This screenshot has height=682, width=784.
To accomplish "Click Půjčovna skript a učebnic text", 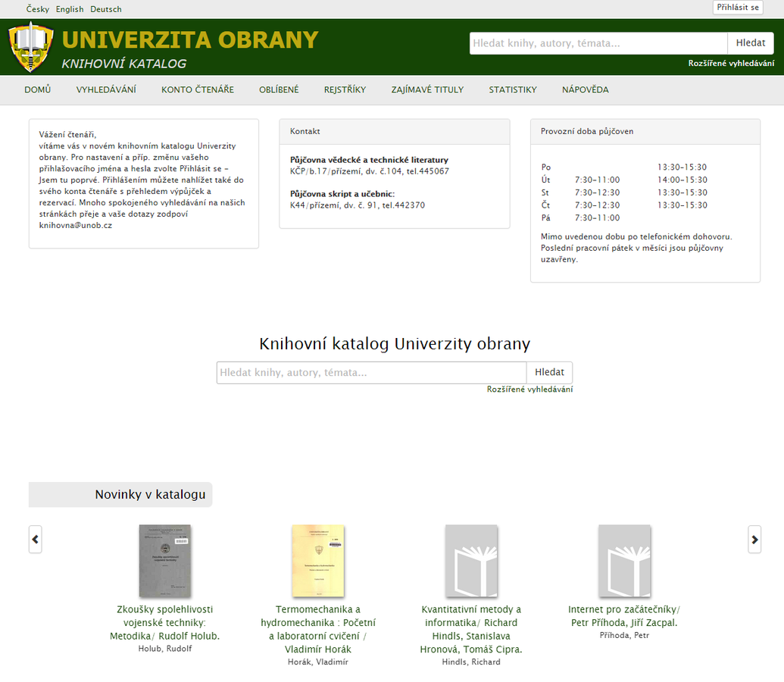I will [342, 194].
